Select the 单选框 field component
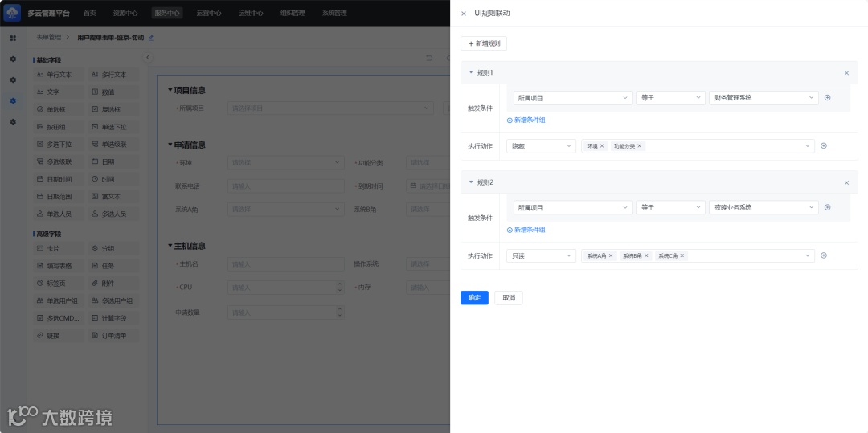 [x=59, y=109]
